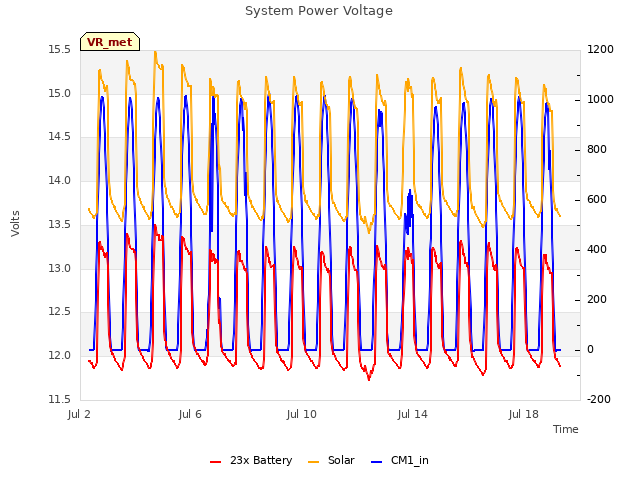Click the 12.0 left axis value

pos(59,356)
